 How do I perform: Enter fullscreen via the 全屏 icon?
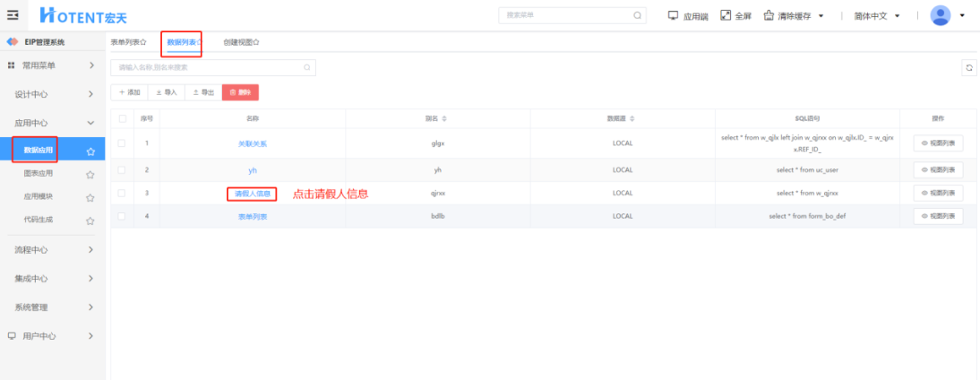[x=726, y=15]
